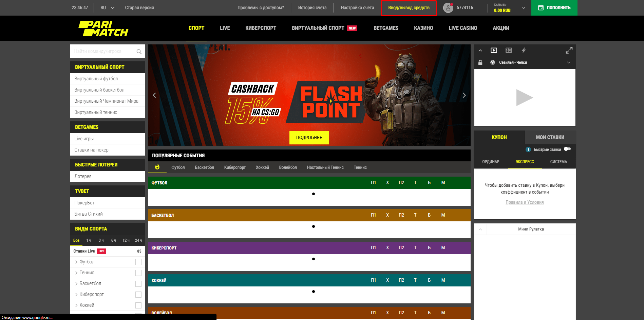Viewport: 644px width, 320px height.
Task: Select the 24 ч time filter
Action: tap(138, 240)
